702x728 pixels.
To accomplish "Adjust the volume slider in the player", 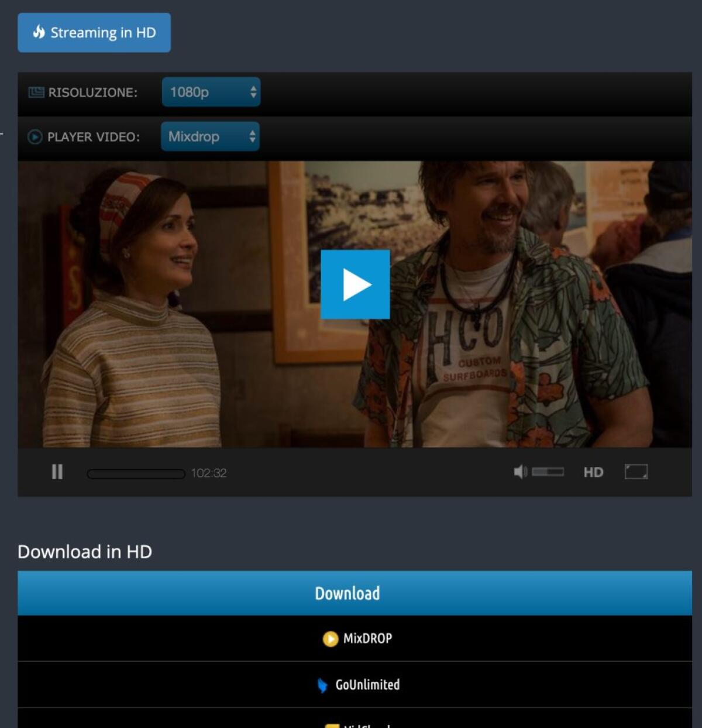I will click(x=547, y=471).
